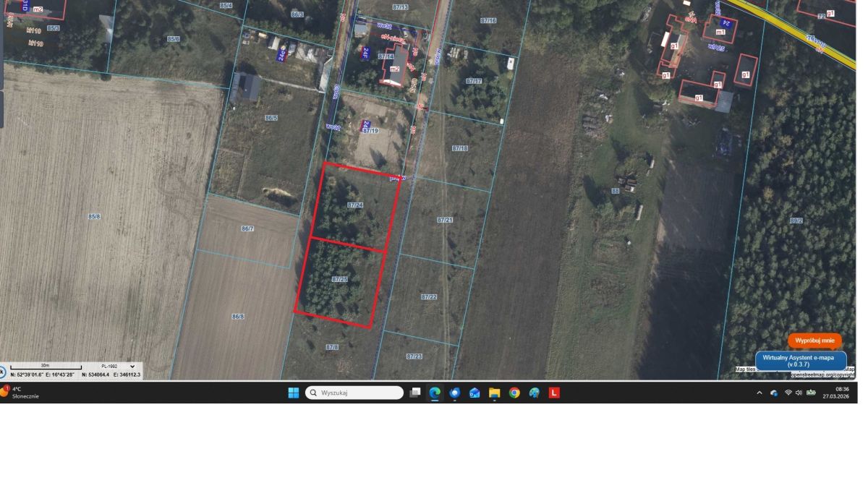The image size is (868, 488).
Task: Click the Wyszukaj search box
Action: click(354, 393)
